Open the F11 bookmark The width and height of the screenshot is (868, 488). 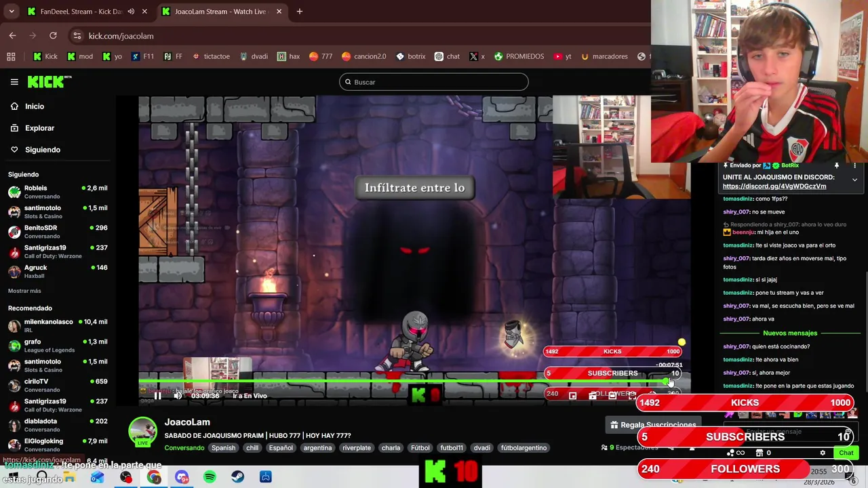pos(142,57)
